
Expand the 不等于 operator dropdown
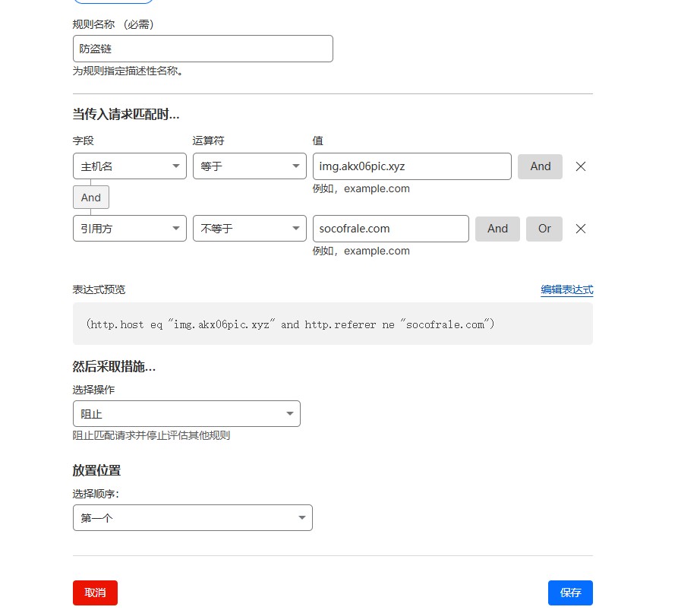click(249, 229)
